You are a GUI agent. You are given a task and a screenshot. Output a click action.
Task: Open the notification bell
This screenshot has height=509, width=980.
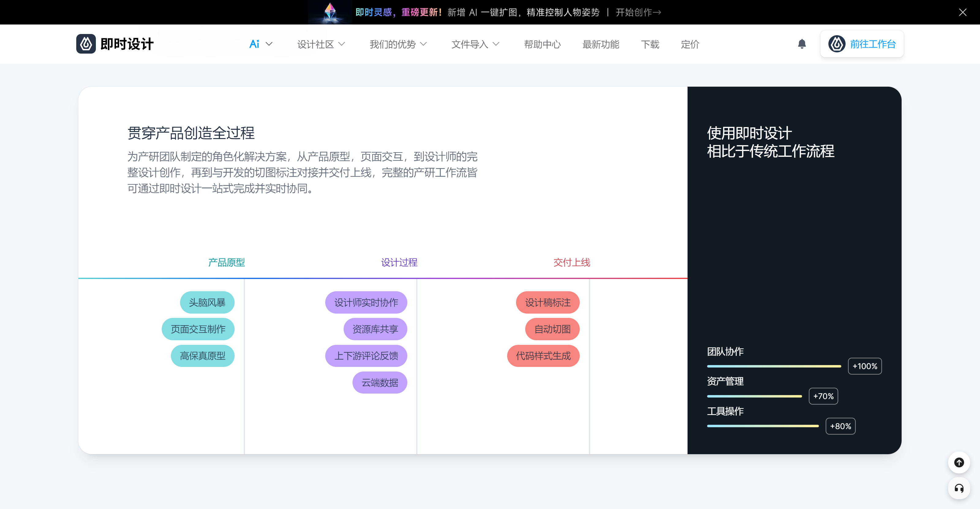click(x=802, y=44)
